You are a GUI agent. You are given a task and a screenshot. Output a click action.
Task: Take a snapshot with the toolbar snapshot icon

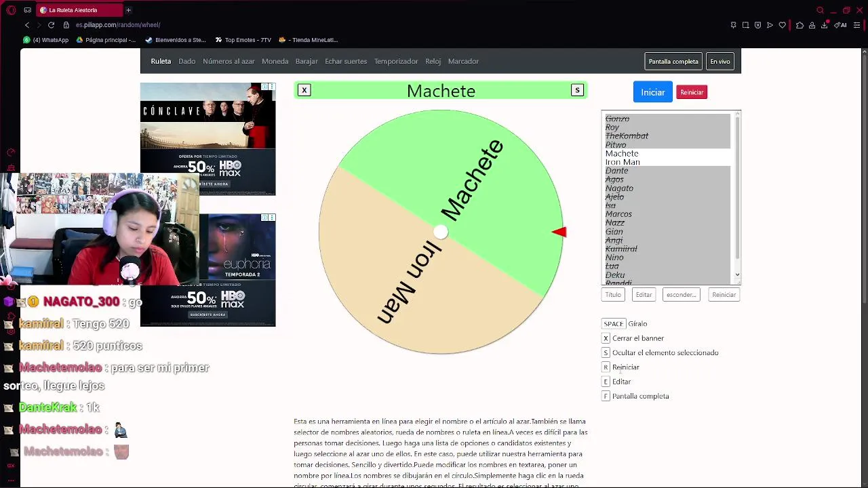(x=745, y=25)
